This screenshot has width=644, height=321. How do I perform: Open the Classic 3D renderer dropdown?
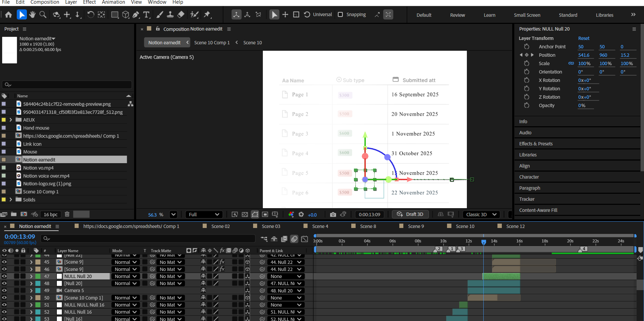[x=481, y=215]
